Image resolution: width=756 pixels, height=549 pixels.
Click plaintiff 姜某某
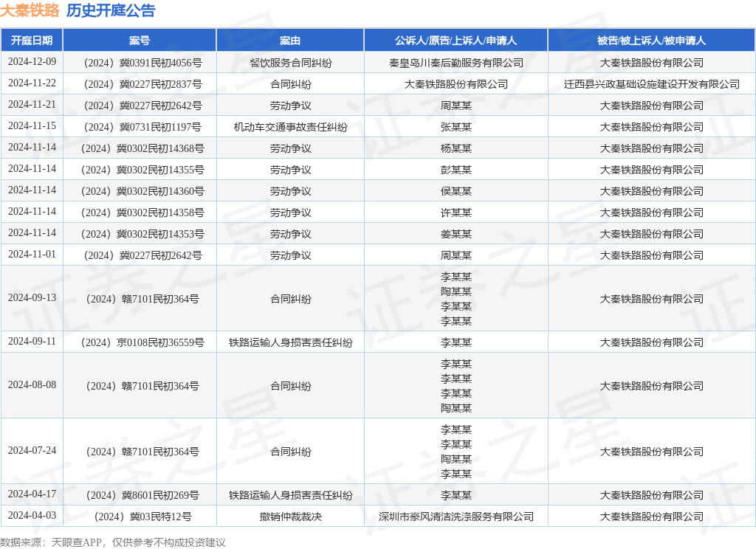456,234
